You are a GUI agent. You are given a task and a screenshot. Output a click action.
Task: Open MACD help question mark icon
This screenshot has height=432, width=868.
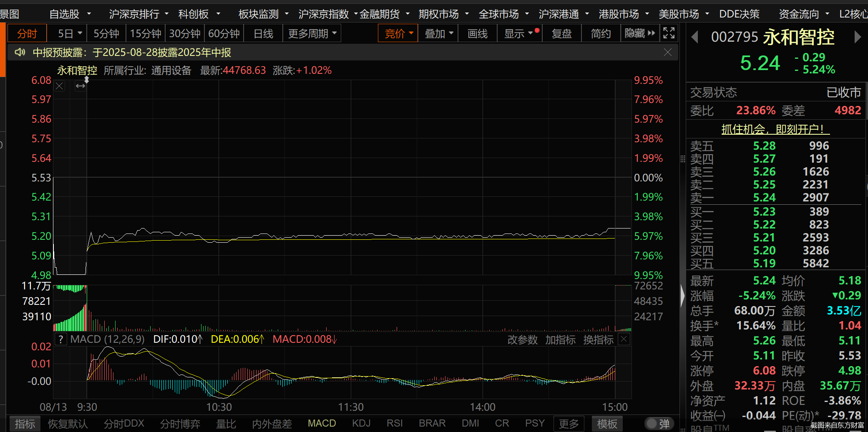click(x=61, y=339)
